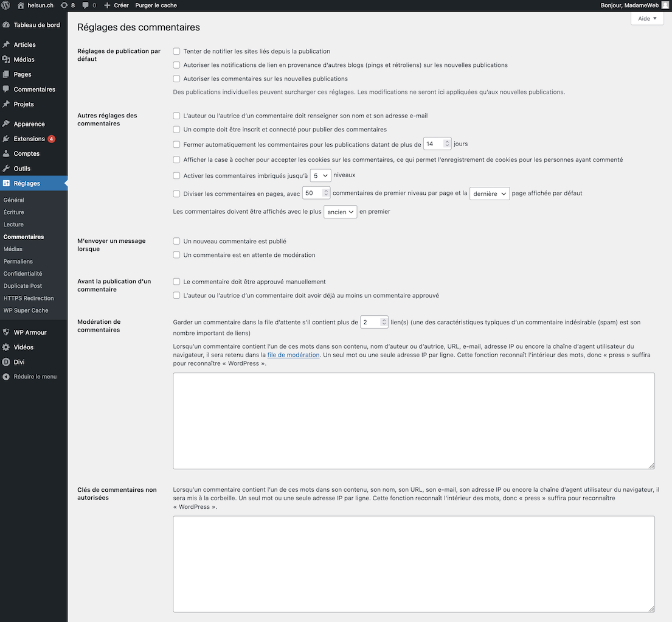Expand the 'ancien' comment order dropdown
The height and width of the screenshot is (622, 672).
pyautogui.click(x=340, y=212)
